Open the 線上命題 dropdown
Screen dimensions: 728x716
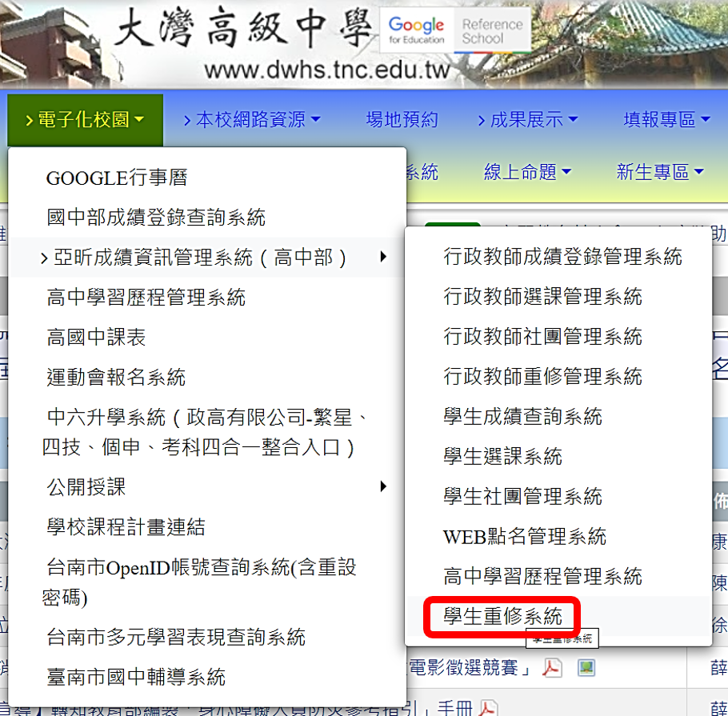527,172
